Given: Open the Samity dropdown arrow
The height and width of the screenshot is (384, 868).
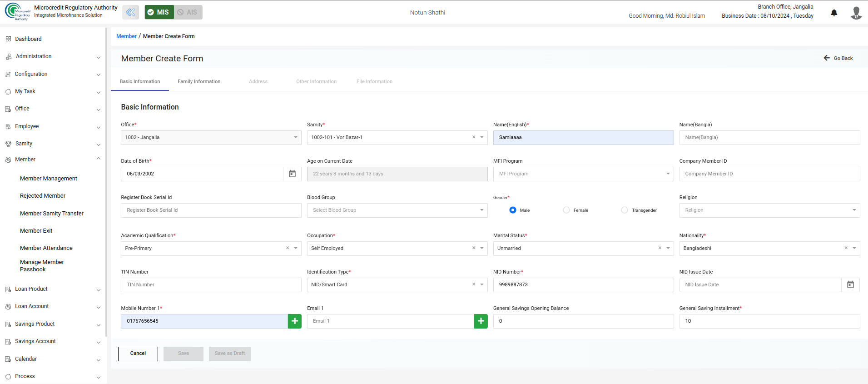Looking at the screenshot, I should tap(482, 137).
